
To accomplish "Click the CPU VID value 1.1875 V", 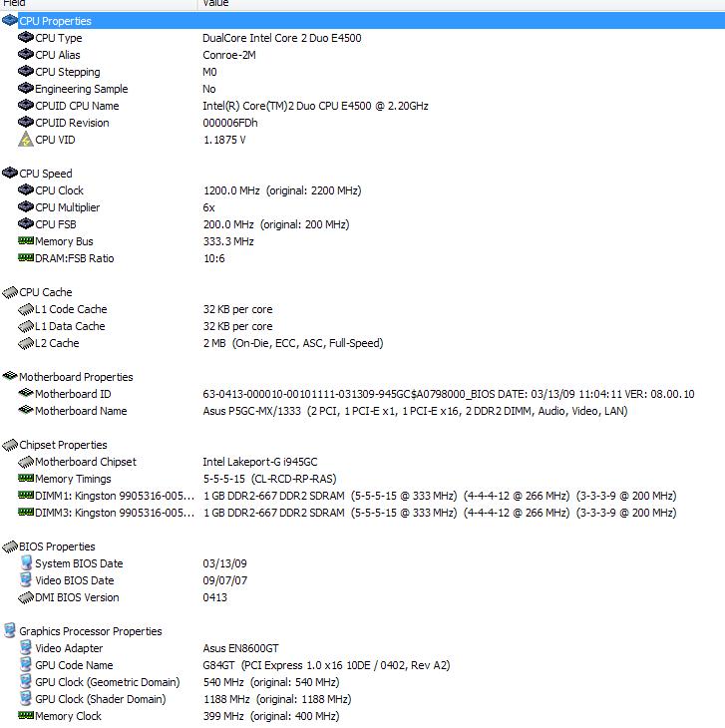I will (224, 140).
